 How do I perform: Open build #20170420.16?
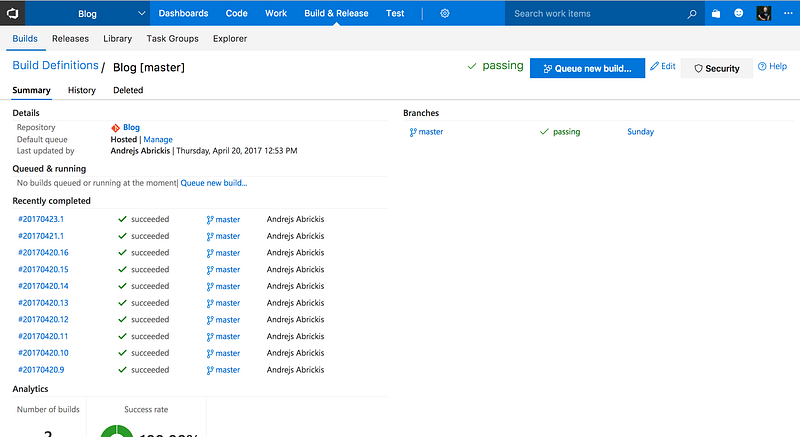43,253
